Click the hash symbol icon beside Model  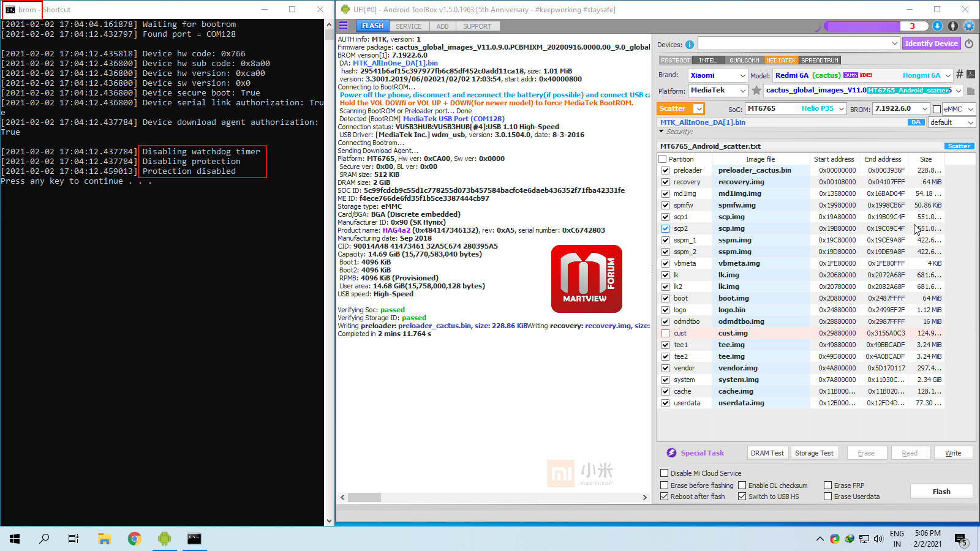click(960, 74)
